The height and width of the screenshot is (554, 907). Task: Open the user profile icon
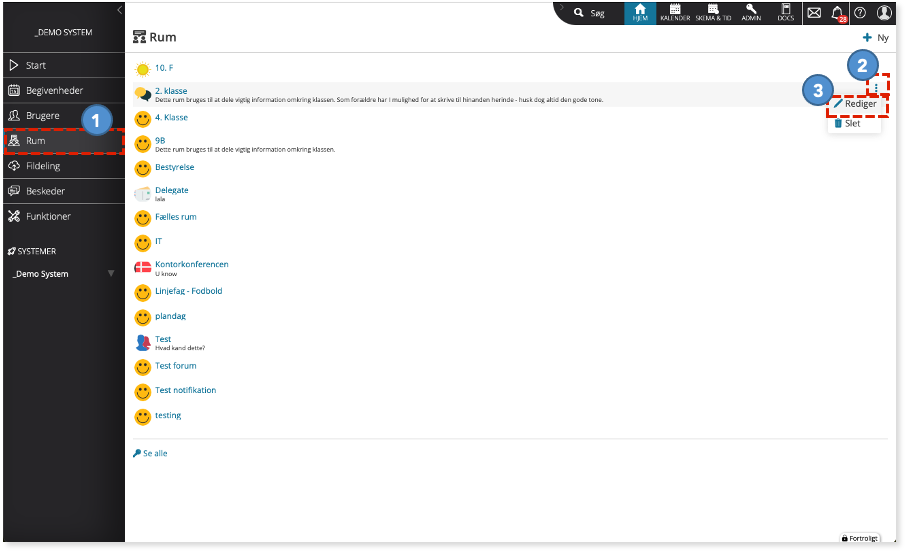click(x=884, y=13)
